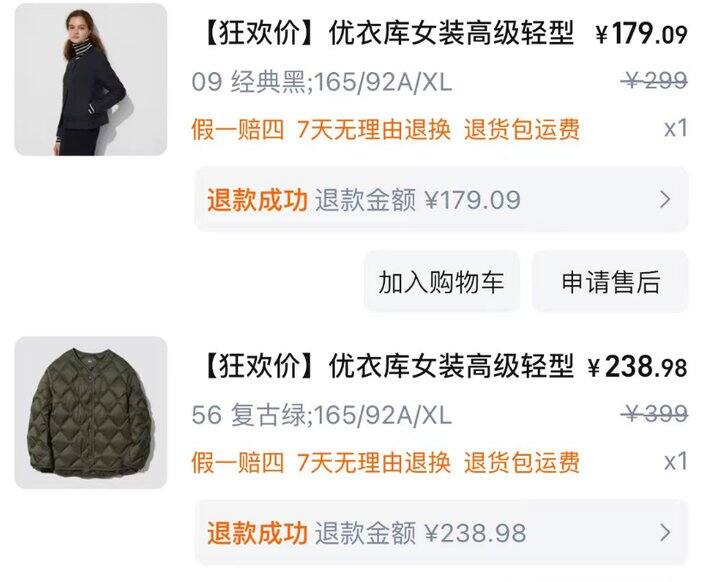
Task: Select the 09 经典黑 165/92A/XL spec text
Action: [x=321, y=82]
